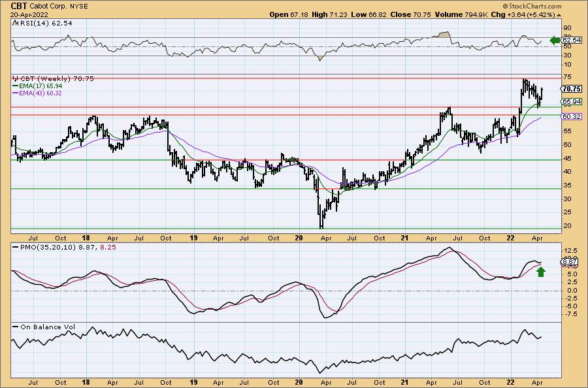
Task: Click the 8.87 PMO tag on the right axis
Action: [570, 262]
